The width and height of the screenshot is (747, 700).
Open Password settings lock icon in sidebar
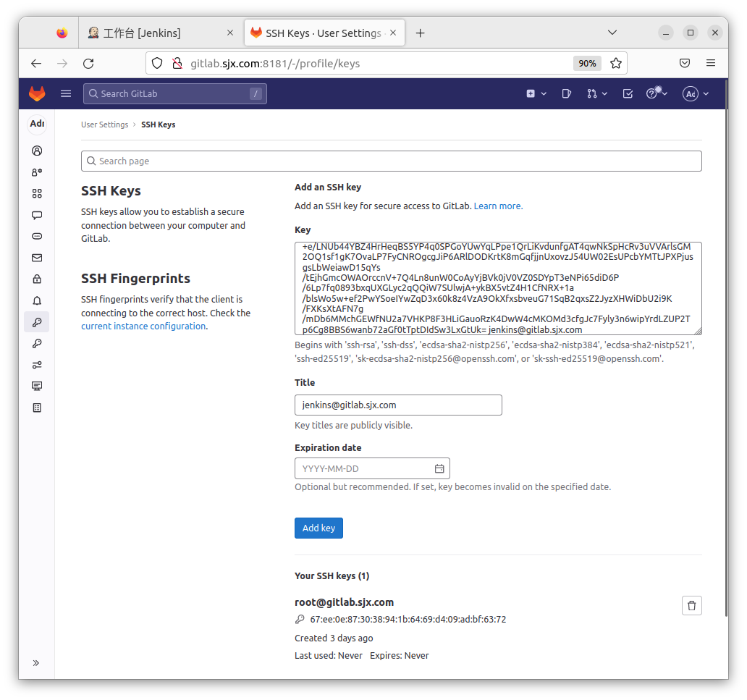[37, 279]
